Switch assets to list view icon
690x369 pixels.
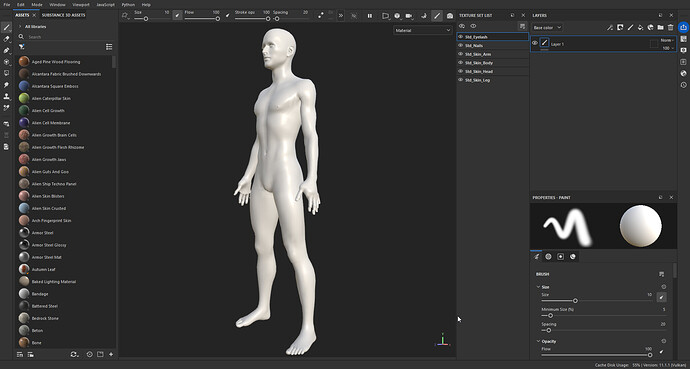[109, 47]
